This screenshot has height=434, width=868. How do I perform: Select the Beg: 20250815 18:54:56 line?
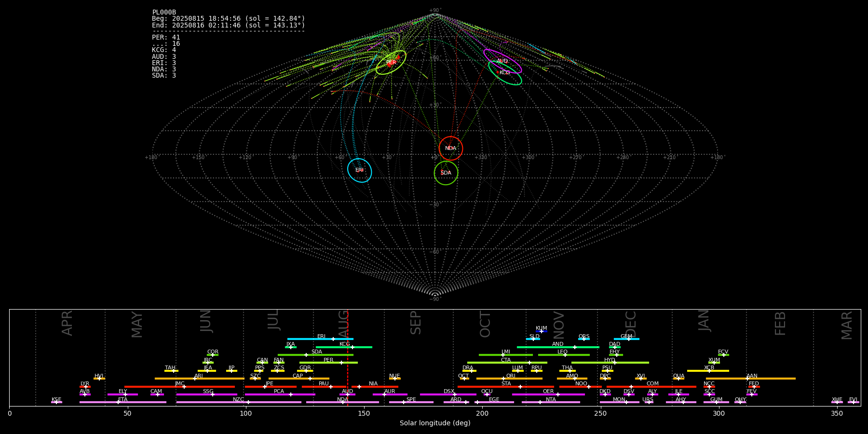[x=229, y=19]
